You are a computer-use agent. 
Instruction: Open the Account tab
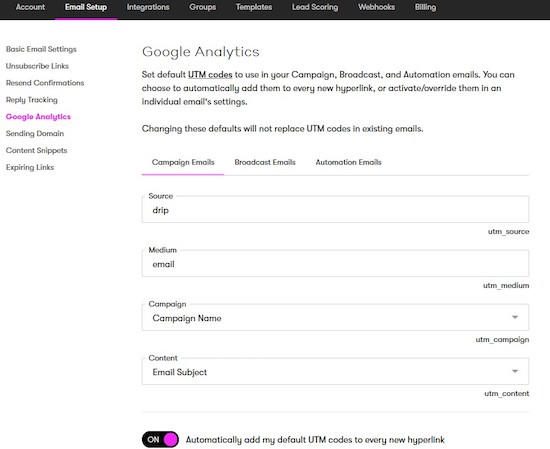(x=30, y=7)
